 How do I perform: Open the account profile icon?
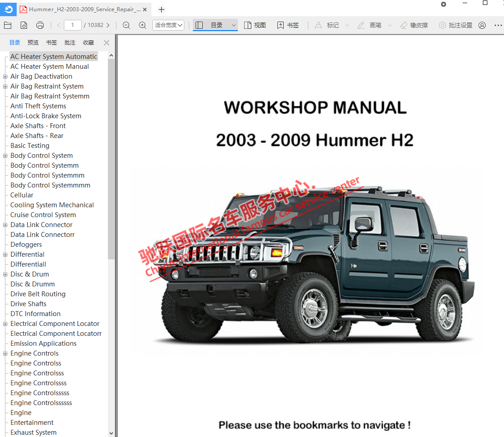482,25
